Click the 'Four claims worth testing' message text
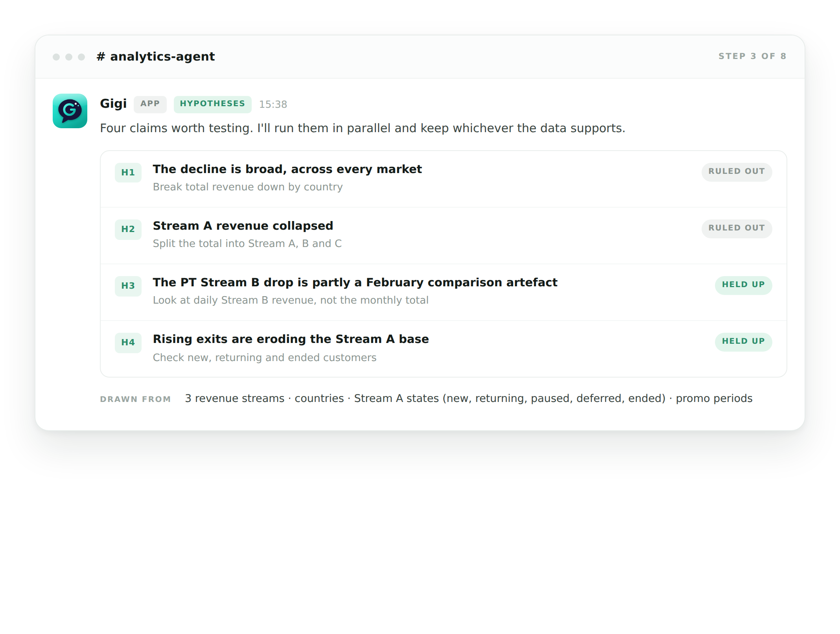Viewport: 840px width, 634px height. [x=362, y=128]
